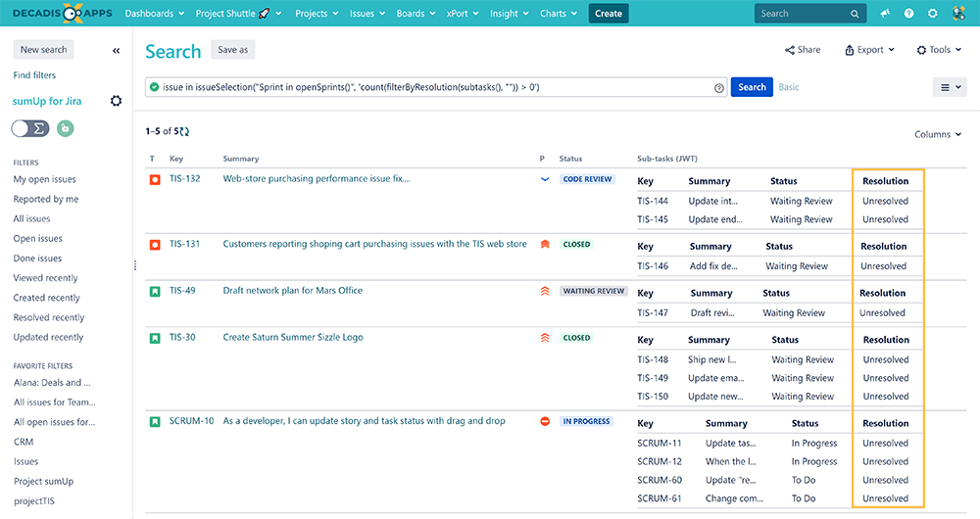Open the Issues dropdown menu

point(367,13)
